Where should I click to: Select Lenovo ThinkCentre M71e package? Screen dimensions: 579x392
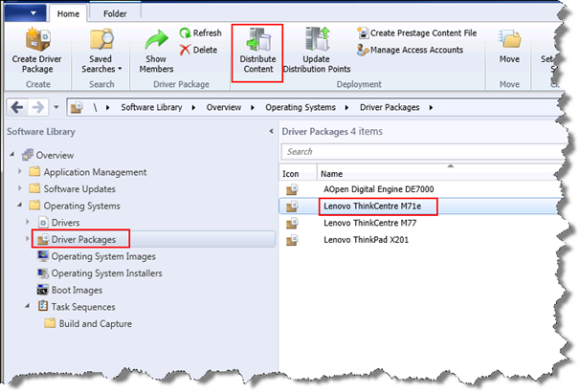pos(372,207)
